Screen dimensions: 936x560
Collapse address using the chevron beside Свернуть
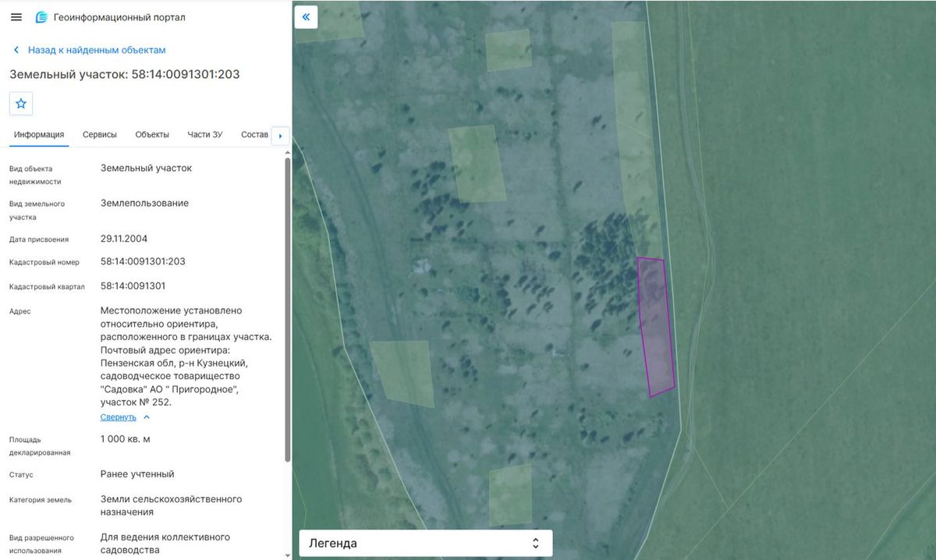pos(147,417)
